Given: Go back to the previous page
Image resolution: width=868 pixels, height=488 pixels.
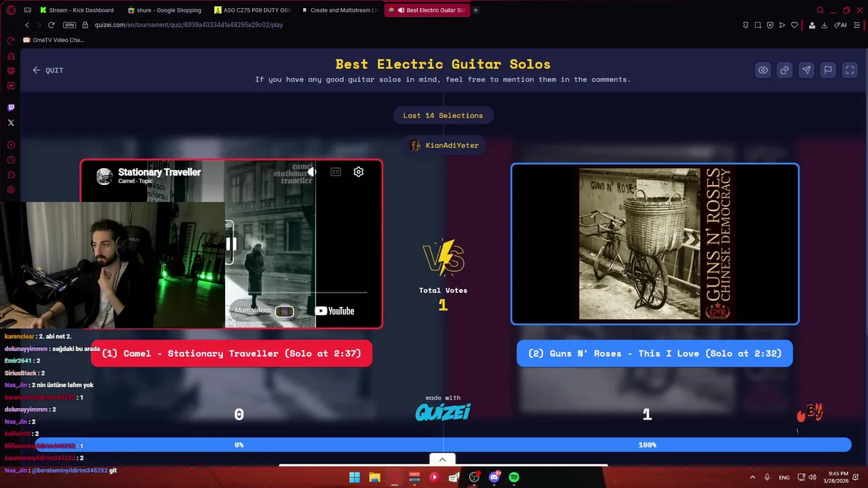Looking at the screenshot, I should pyautogui.click(x=27, y=25).
